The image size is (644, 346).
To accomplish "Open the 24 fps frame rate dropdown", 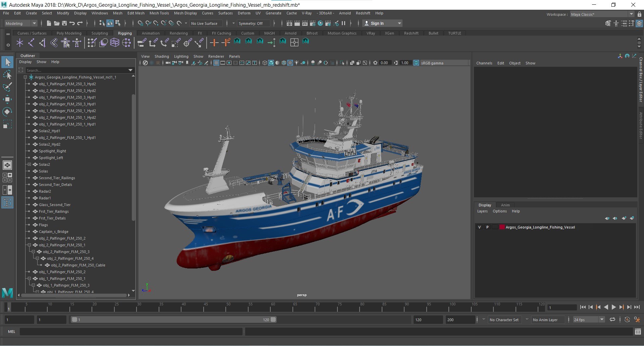I will coord(589,320).
